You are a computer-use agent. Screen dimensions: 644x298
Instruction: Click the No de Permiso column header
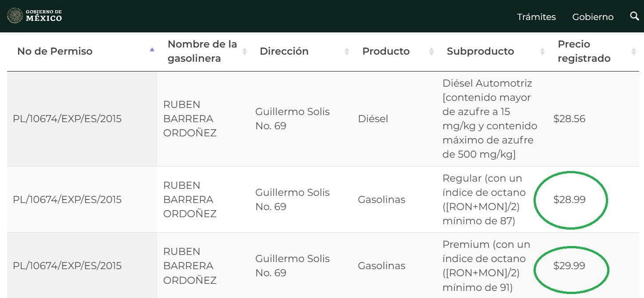coord(55,51)
